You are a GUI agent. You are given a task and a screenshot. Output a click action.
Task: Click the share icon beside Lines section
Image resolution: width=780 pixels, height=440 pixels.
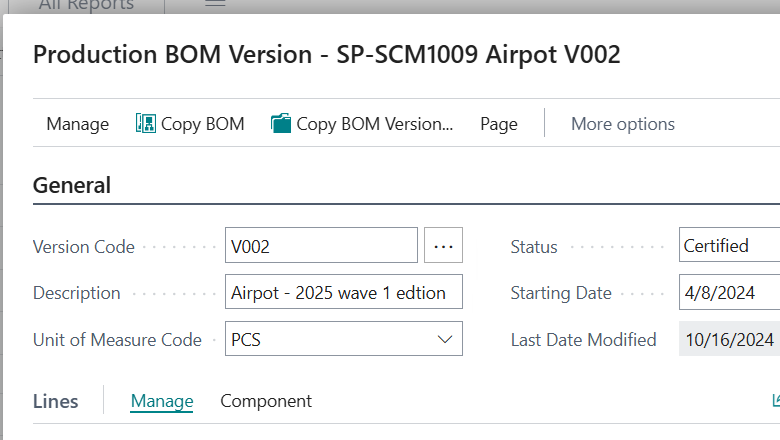pyautogui.click(x=776, y=400)
